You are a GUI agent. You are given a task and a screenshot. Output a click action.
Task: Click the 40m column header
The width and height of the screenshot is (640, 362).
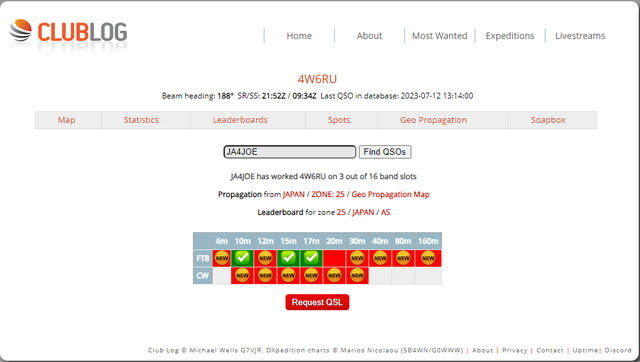380,241
